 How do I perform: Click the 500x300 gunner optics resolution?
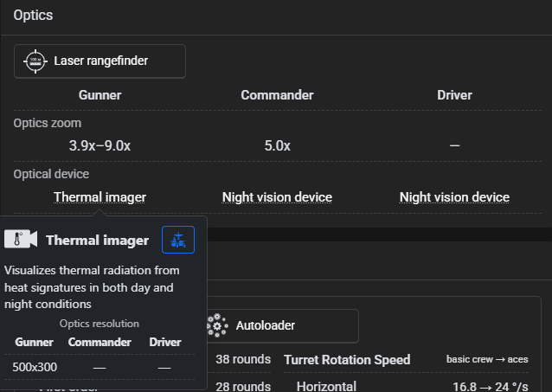[35, 367]
